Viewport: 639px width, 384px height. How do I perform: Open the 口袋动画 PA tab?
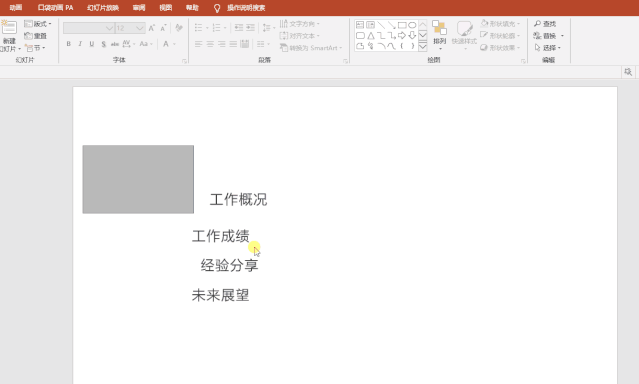coord(55,8)
